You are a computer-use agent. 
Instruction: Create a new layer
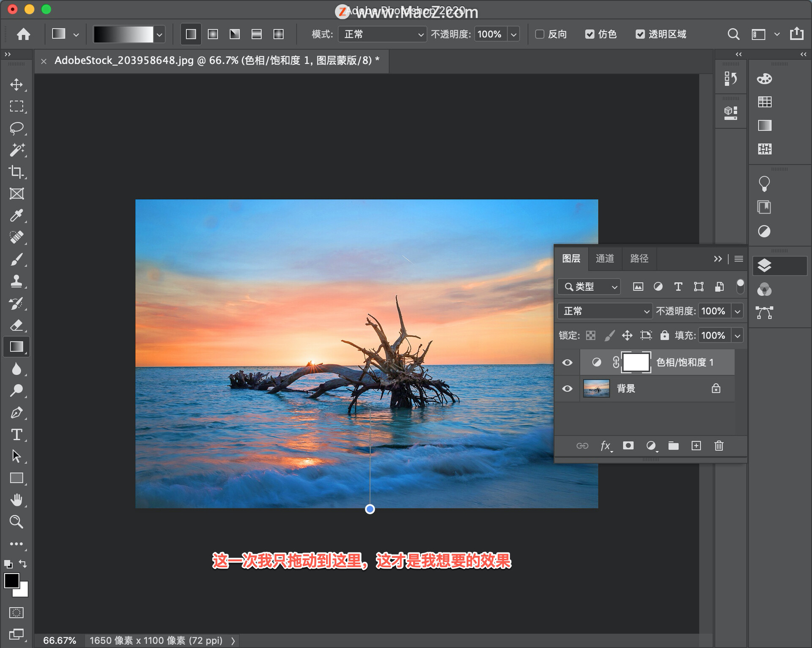[x=696, y=445]
